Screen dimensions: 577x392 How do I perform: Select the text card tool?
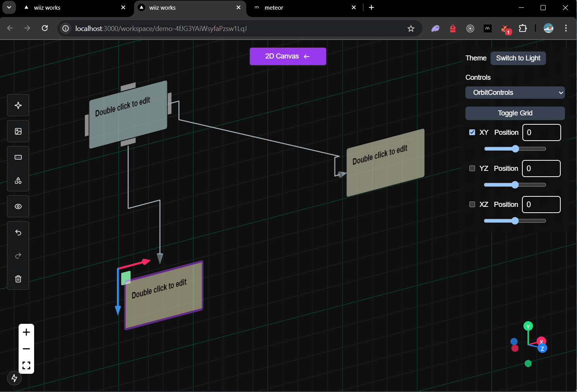[18, 157]
